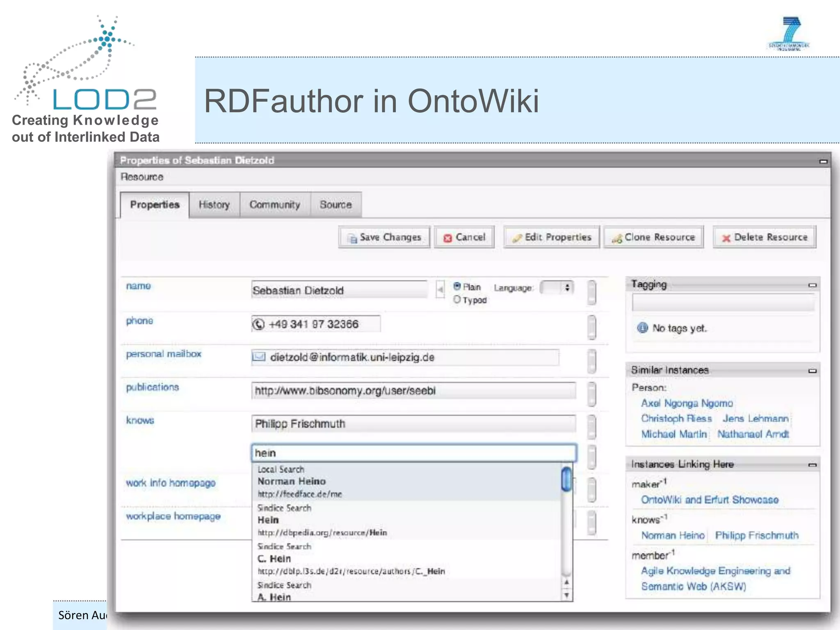The height and width of the screenshot is (630, 840).
Task: Select the A. Hein Sindice result
Action: click(x=406, y=590)
